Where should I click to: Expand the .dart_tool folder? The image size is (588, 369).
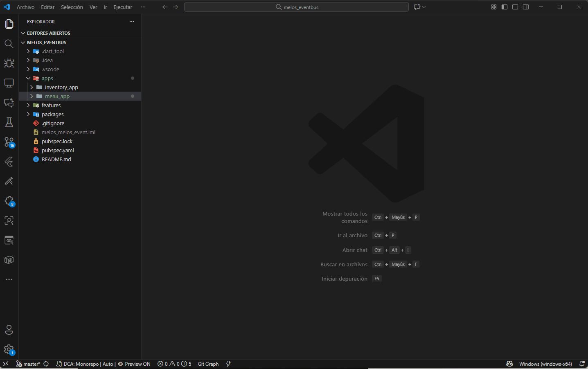tap(80, 52)
